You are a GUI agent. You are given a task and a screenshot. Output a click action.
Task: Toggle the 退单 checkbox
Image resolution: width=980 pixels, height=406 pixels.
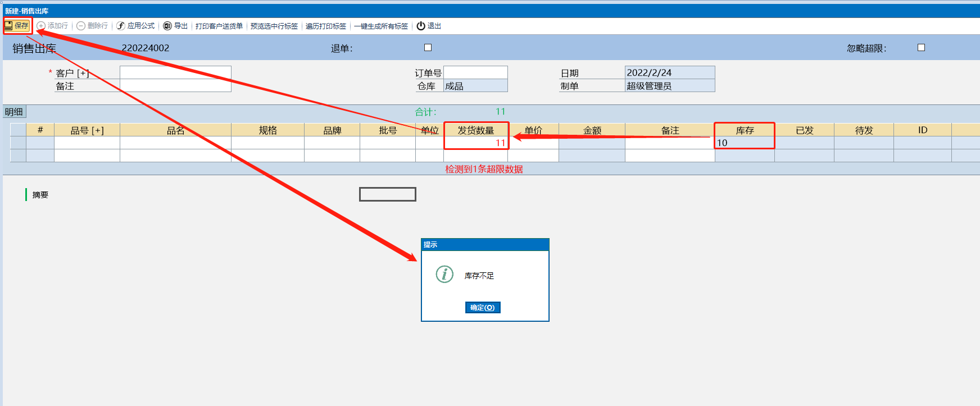tap(428, 48)
